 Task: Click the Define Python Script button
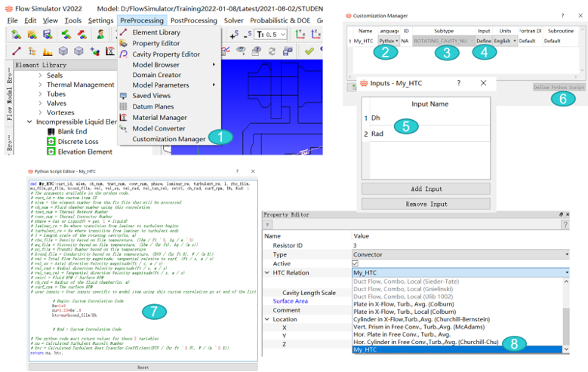pyautogui.click(x=559, y=87)
